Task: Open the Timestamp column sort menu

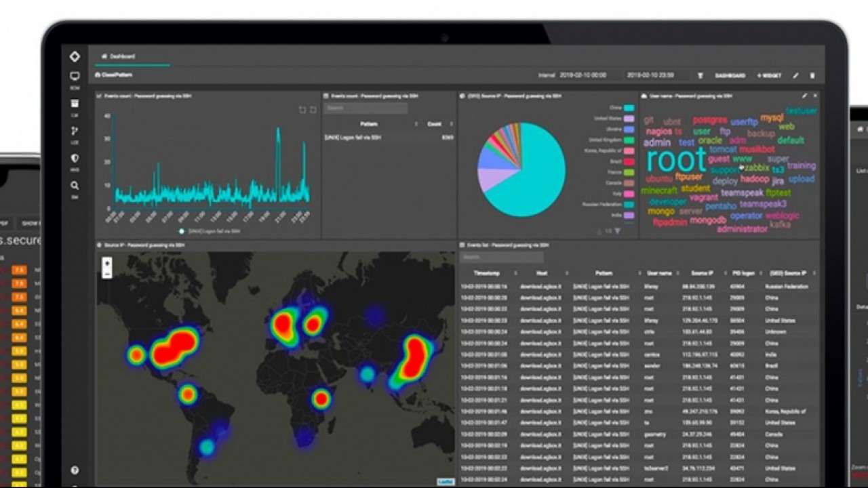Action: coord(515,273)
